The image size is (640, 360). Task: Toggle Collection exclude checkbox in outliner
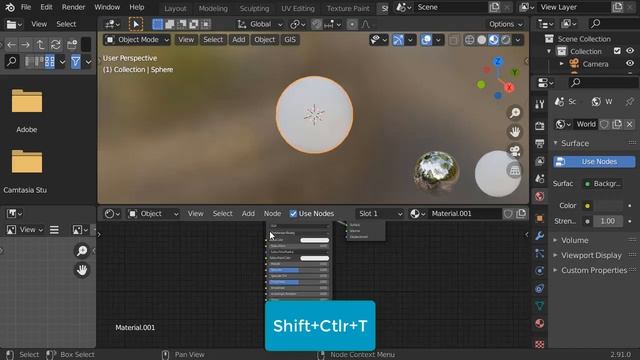click(617, 51)
